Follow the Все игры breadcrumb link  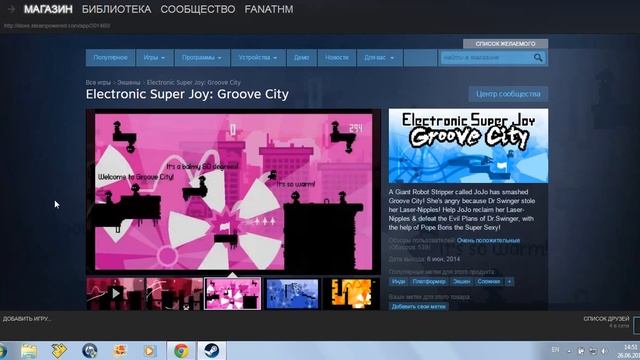click(98, 82)
